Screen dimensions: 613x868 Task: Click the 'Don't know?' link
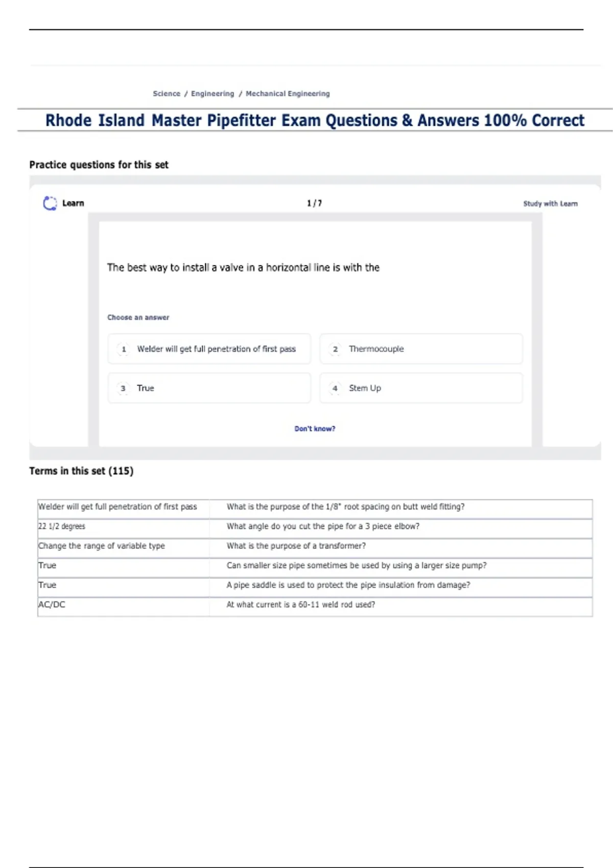315,429
